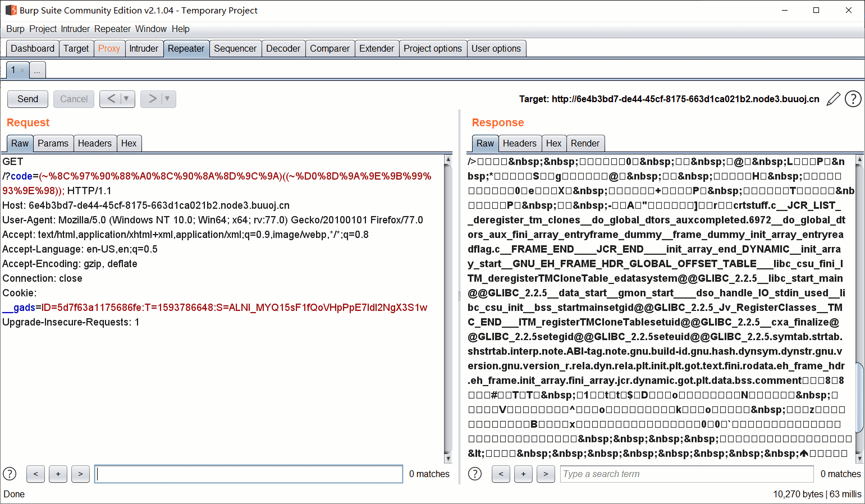
Task: Open the Project options tab
Action: [x=433, y=48]
